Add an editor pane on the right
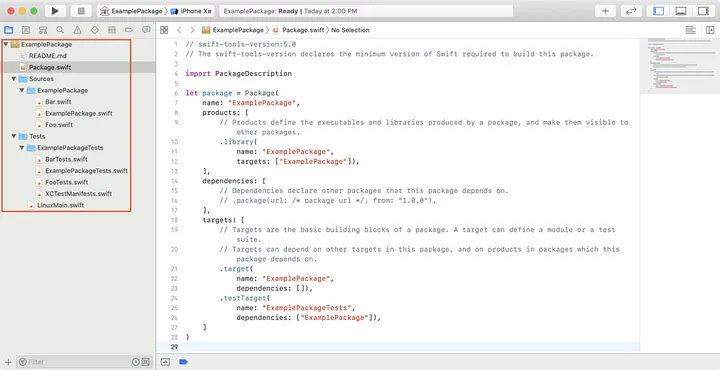The height and width of the screenshot is (370, 720). tap(710, 30)
